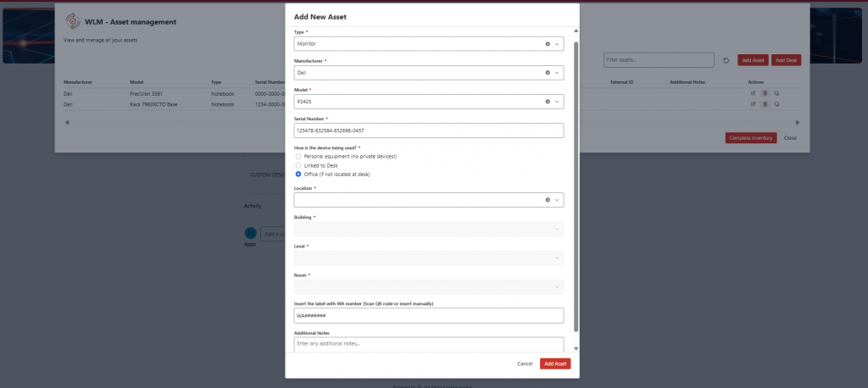This screenshot has height=388, width=868.
Task: Expand the Type dropdown arrow
Action: [557, 44]
